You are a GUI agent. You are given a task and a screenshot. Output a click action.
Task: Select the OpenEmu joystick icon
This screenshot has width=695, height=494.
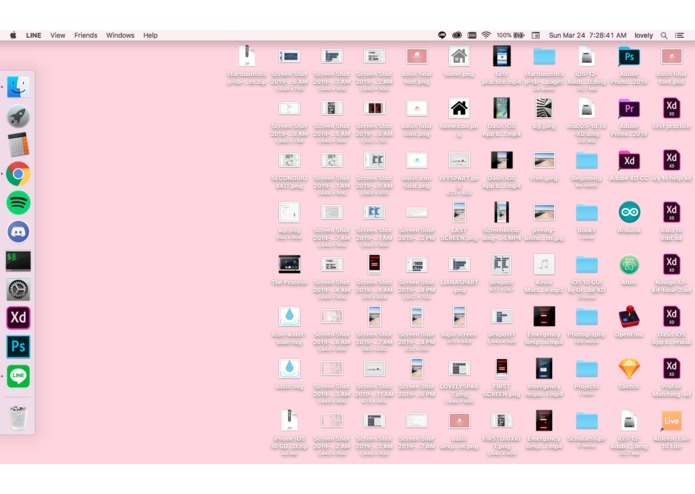629,316
